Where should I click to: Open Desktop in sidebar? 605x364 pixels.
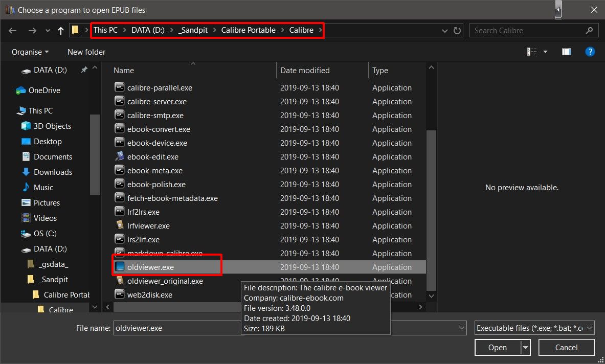coord(48,142)
